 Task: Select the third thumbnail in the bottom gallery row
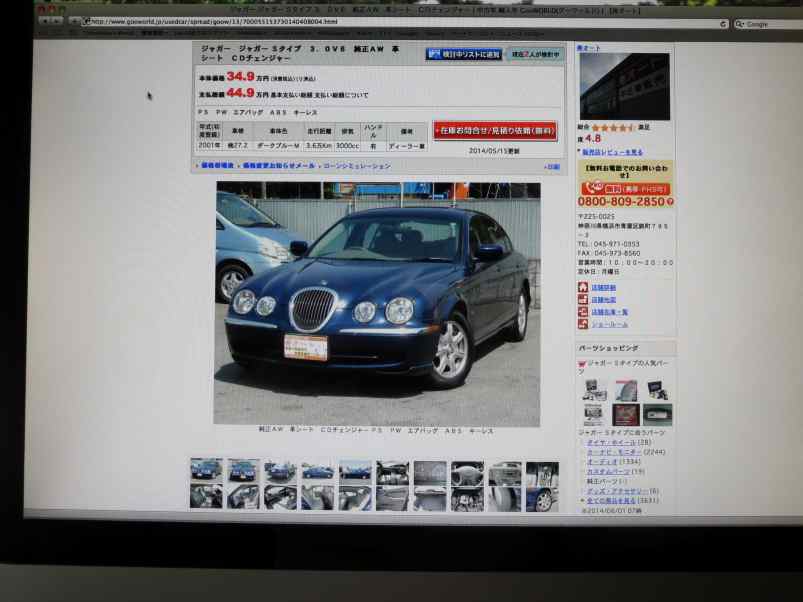(x=281, y=498)
